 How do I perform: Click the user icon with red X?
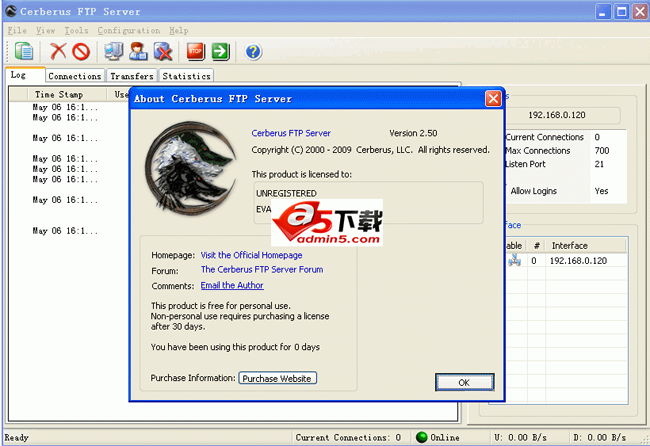[163, 51]
